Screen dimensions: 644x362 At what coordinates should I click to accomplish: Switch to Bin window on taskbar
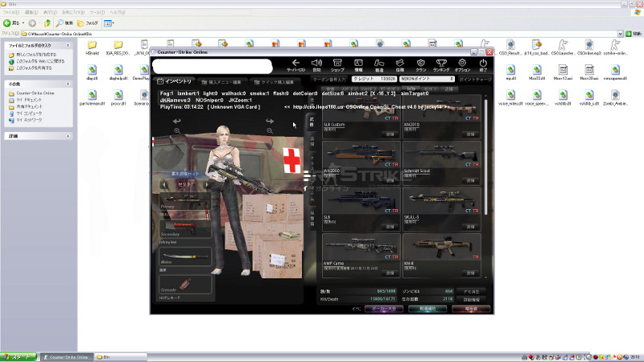click(x=120, y=357)
